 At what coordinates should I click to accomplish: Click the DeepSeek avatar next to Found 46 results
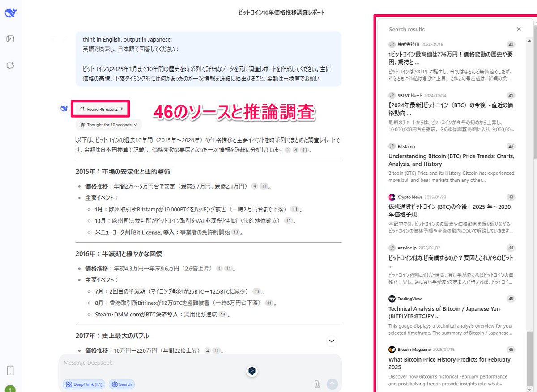pyautogui.click(x=64, y=108)
